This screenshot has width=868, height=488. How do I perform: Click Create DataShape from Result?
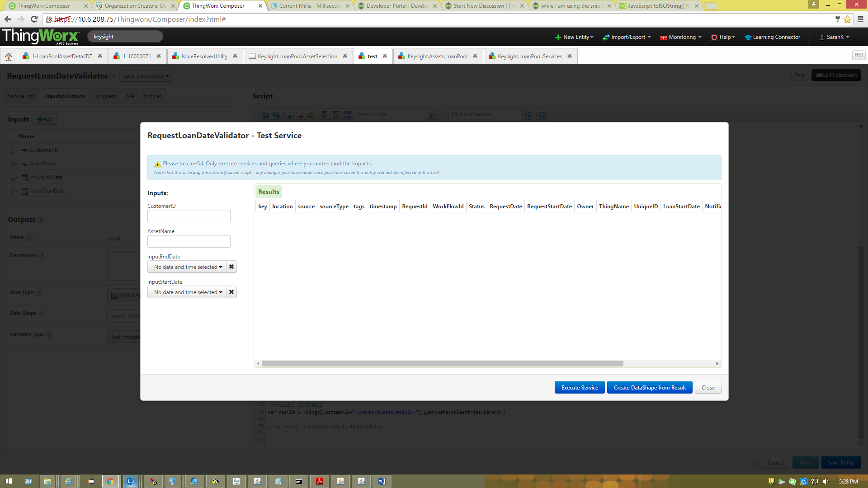coord(650,388)
